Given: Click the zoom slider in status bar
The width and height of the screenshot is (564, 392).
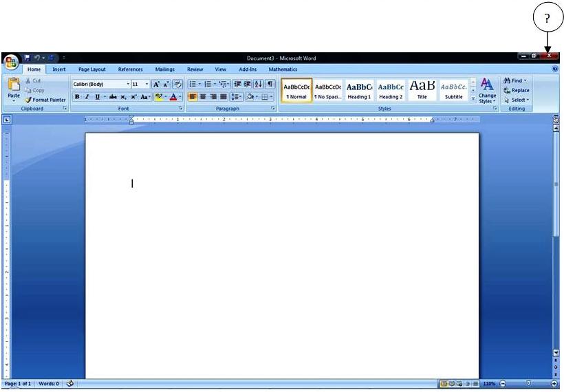Looking at the screenshot, I should pyautogui.click(x=528, y=383).
